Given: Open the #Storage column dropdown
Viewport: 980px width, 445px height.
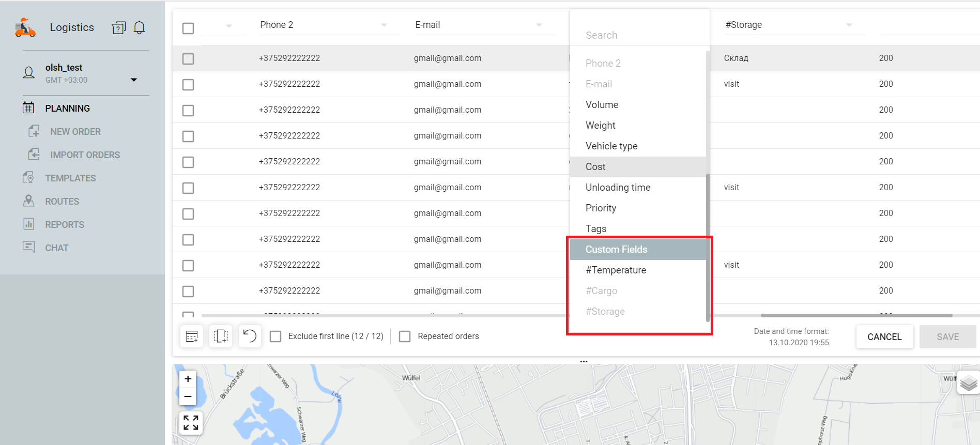Looking at the screenshot, I should 849,25.
